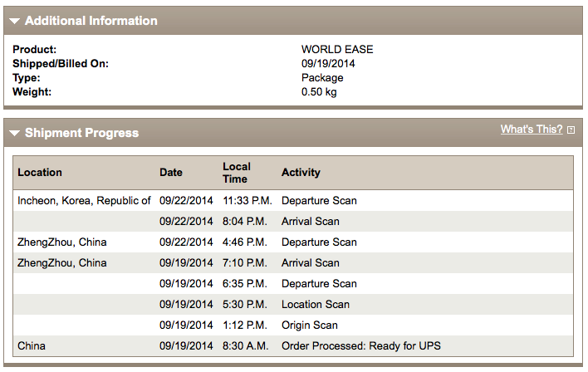Select the Location column header
Viewport: 588px width, 372px height.
coord(40,172)
